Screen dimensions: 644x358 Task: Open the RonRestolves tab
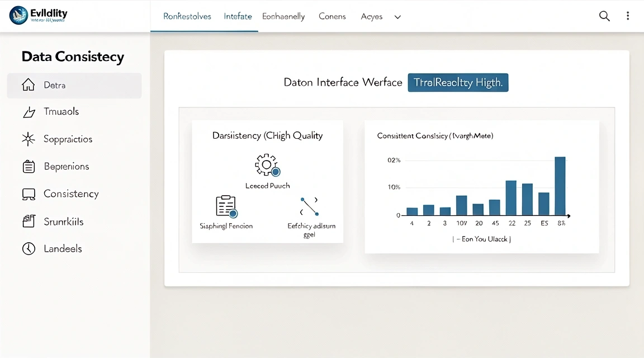tap(187, 16)
